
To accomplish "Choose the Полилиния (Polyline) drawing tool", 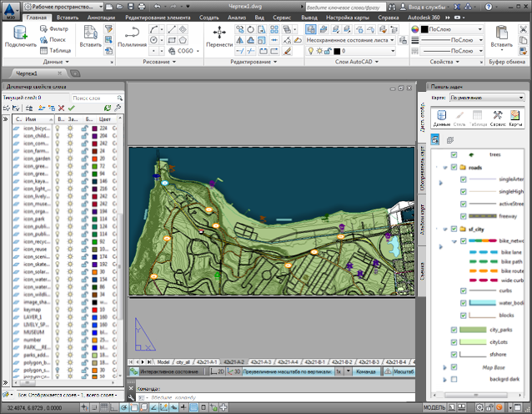I will (132, 35).
